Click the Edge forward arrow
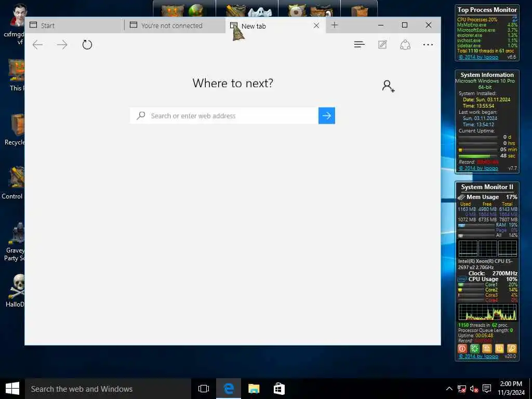This screenshot has height=399, width=532. coord(62,45)
